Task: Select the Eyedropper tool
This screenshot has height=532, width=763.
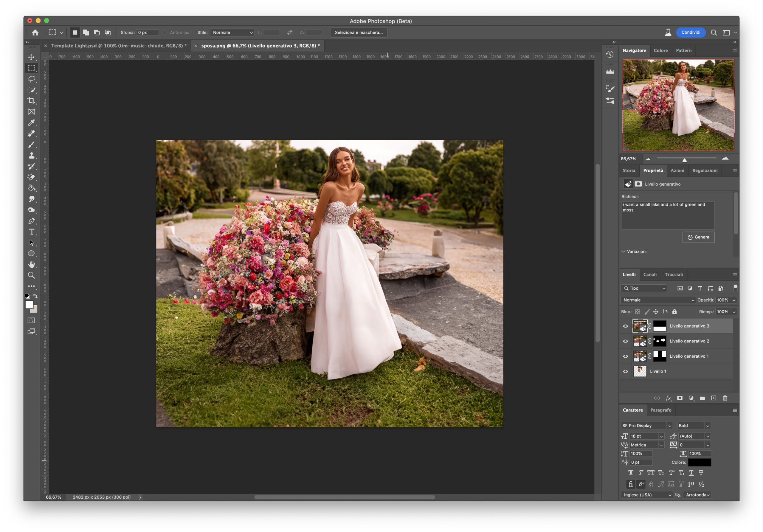Action: point(32,122)
